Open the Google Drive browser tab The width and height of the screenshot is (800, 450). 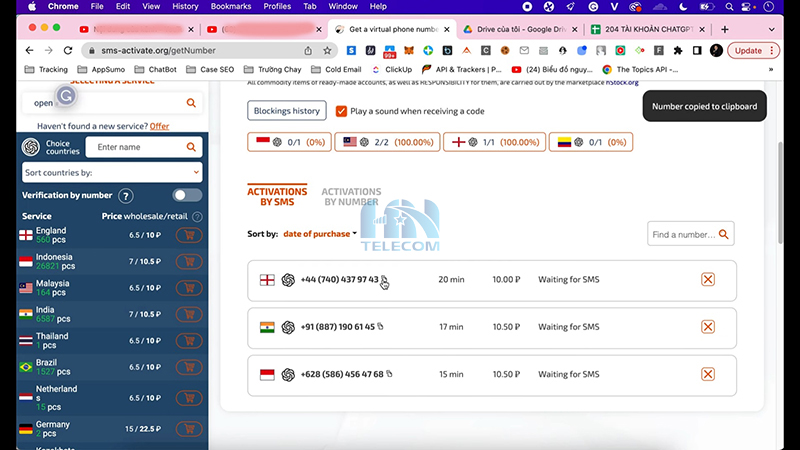(x=520, y=29)
